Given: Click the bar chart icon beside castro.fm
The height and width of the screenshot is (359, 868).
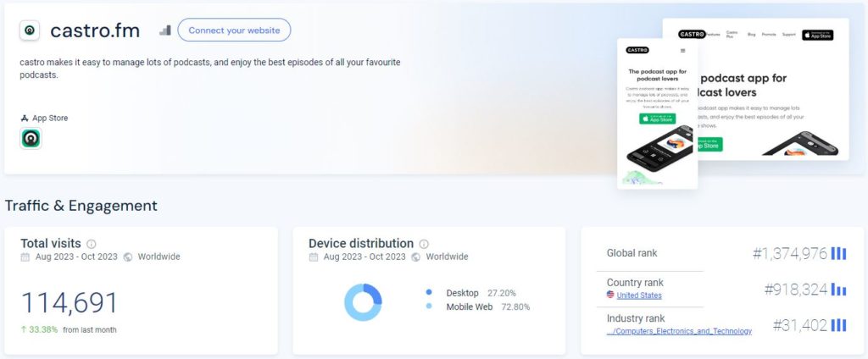Looking at the screenshot, I should (x=165, y=30).
